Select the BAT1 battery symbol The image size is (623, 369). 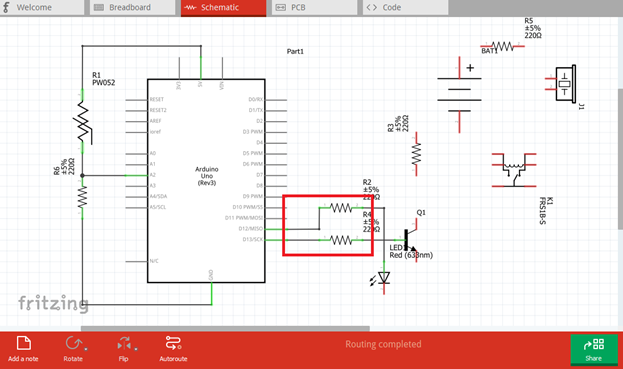point(459,95)
